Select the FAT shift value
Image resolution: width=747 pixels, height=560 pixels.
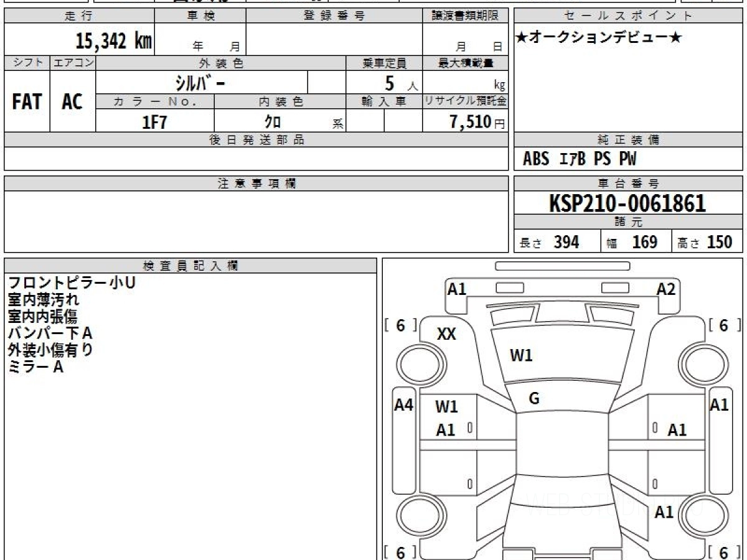point(27,101)
